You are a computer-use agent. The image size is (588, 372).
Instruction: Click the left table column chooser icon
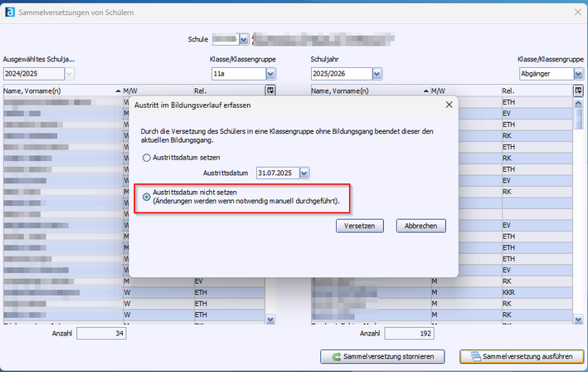click(270, 91)
